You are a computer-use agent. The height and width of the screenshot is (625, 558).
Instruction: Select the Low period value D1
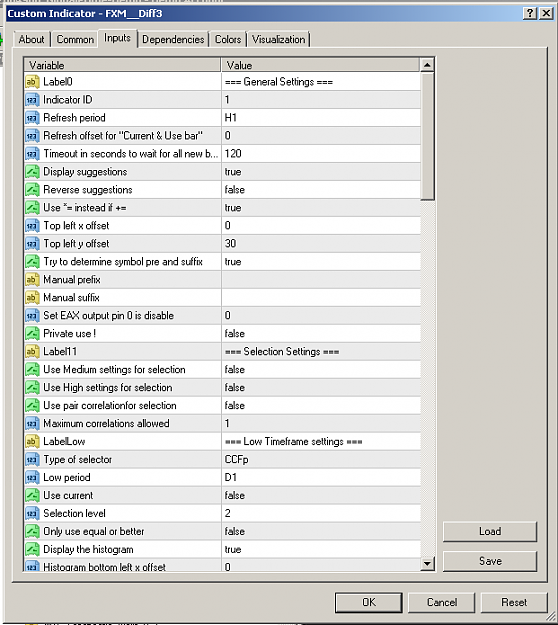[231, 478]
